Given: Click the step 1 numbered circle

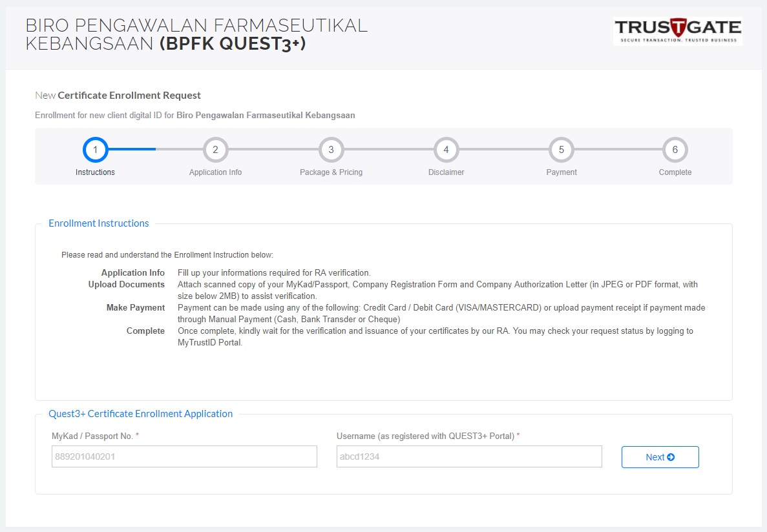Looking at the screenshot, I should (x=95, y=150).
